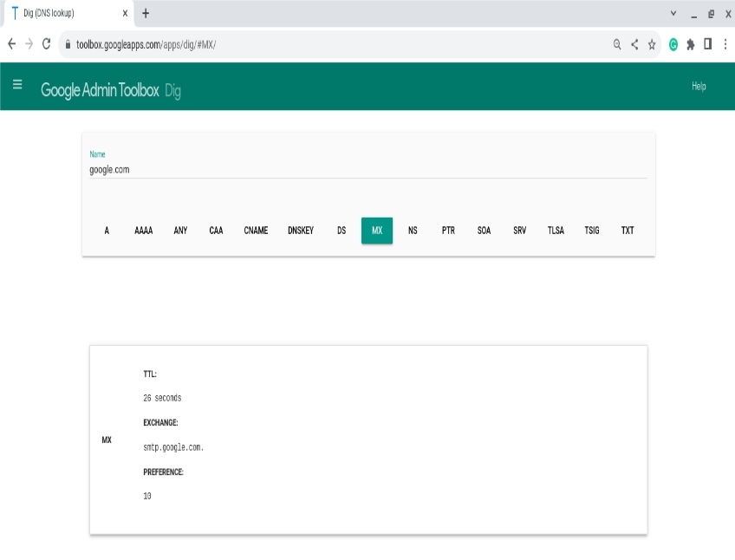This screenshot has height=560, width=735.
Task: Open the hamburger navigation menu
Action: (17, 84)
